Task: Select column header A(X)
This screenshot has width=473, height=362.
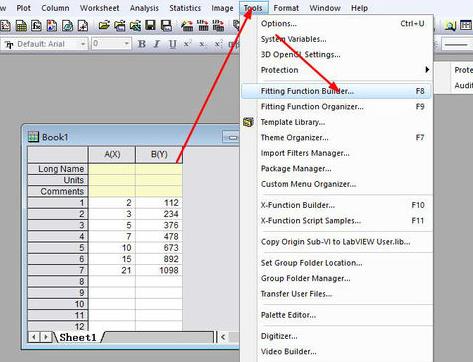Action: click(x=112, y=154)
